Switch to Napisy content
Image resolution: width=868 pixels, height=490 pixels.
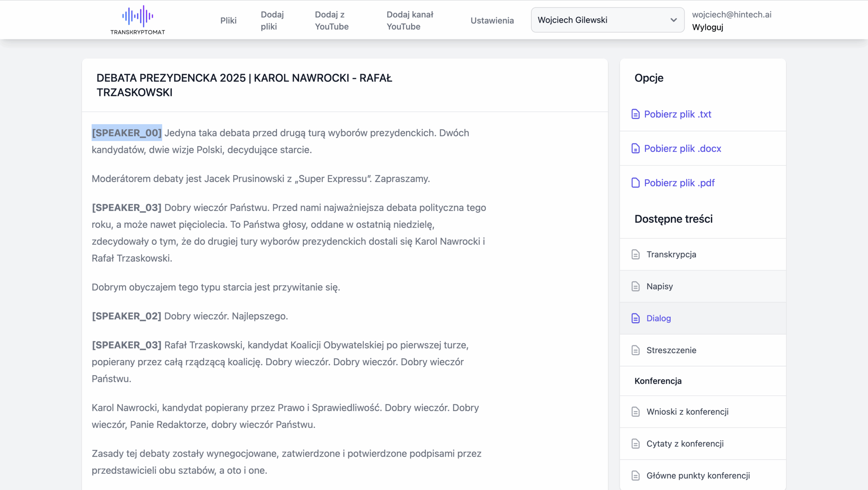[703, 286]
